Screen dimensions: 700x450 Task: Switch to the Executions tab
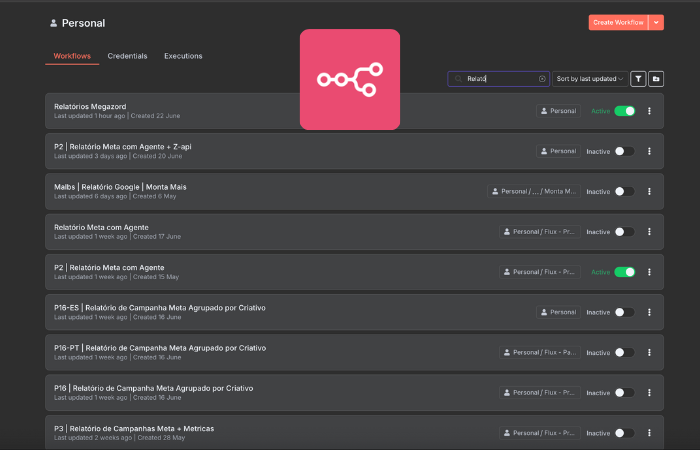[183, 56]
